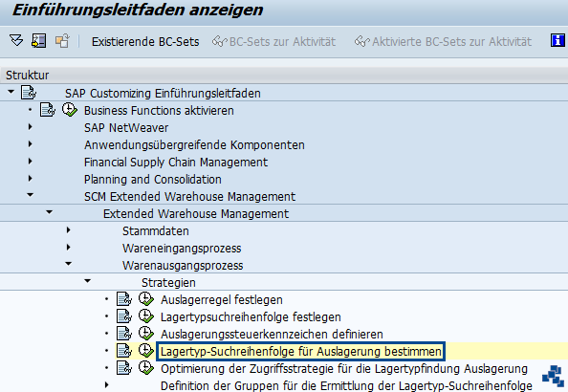Select Planning and Consolidation text
This screenshot has width=568, height=392.
(152, 180)
